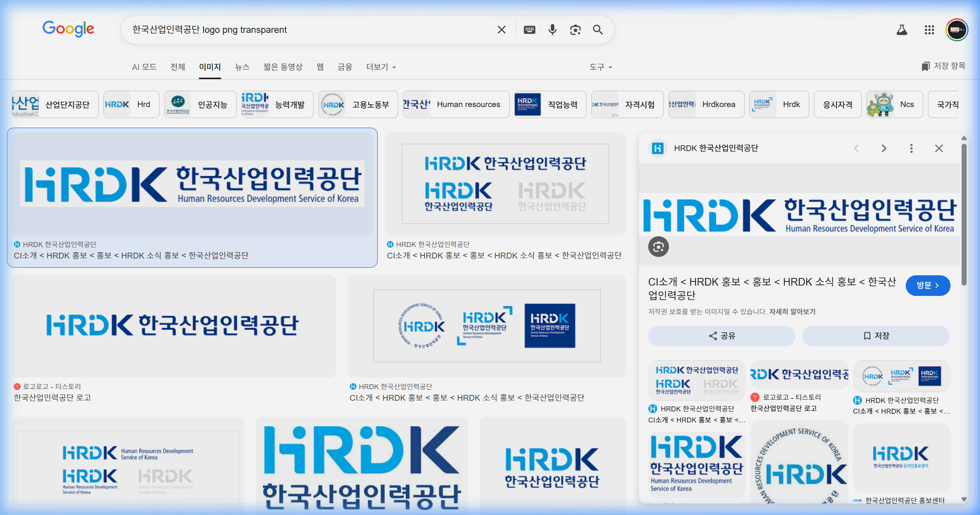The width and height of the screenshot is (980, 515).
Task: Expand the 더보기 dropdown
Action: pyautogui.click(x=381, y=67)
